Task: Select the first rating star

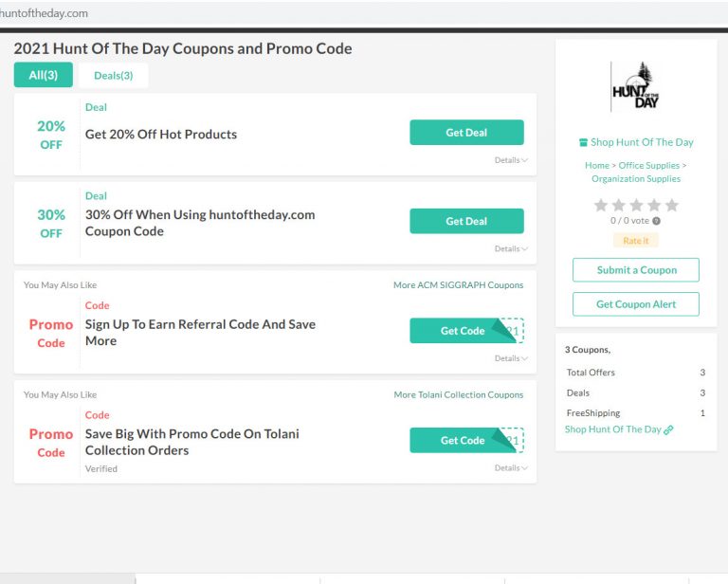Action: tap(601, 205)
